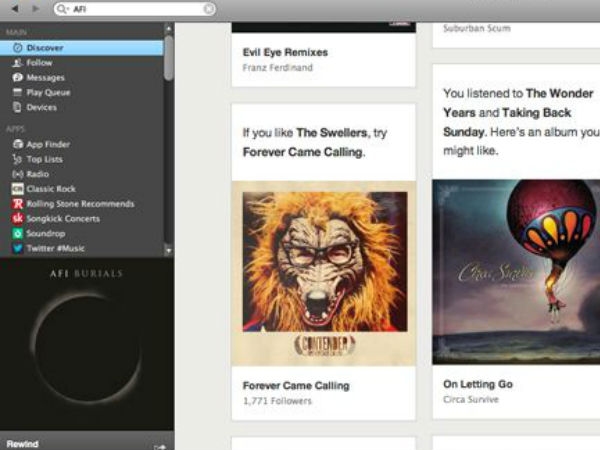Image resolution: width=600 pixels, height=450 pixels.
Task: Click the Twitter #Music bird icon
Action: tap(18, 248)
